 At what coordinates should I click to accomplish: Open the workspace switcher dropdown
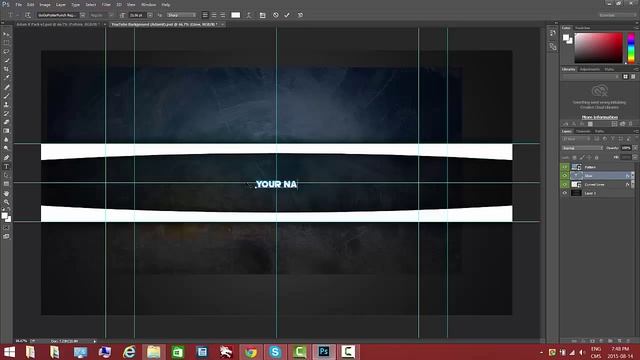(x=617, y=15)
